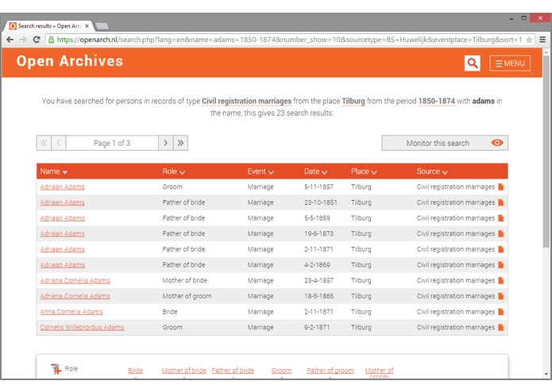Filter by Father of bride role
The image size is (552, 392).
click(233, 371)
